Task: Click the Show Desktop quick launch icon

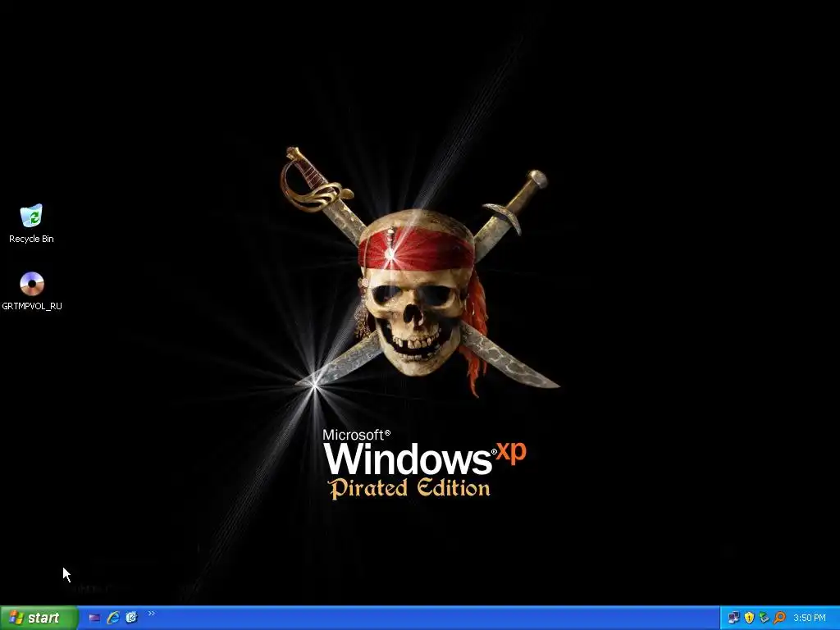Action: pos(95,618)
